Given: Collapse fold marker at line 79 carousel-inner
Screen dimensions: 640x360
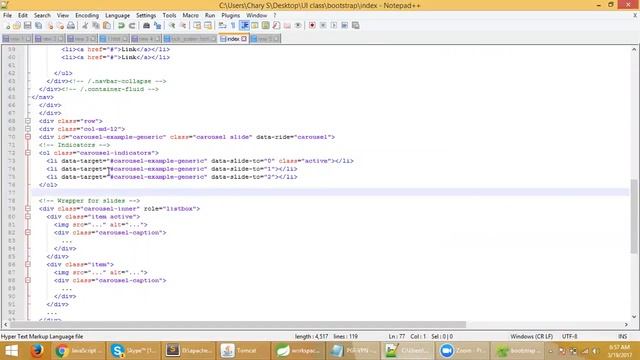Looking at the screenshot, I should [28, 209].
